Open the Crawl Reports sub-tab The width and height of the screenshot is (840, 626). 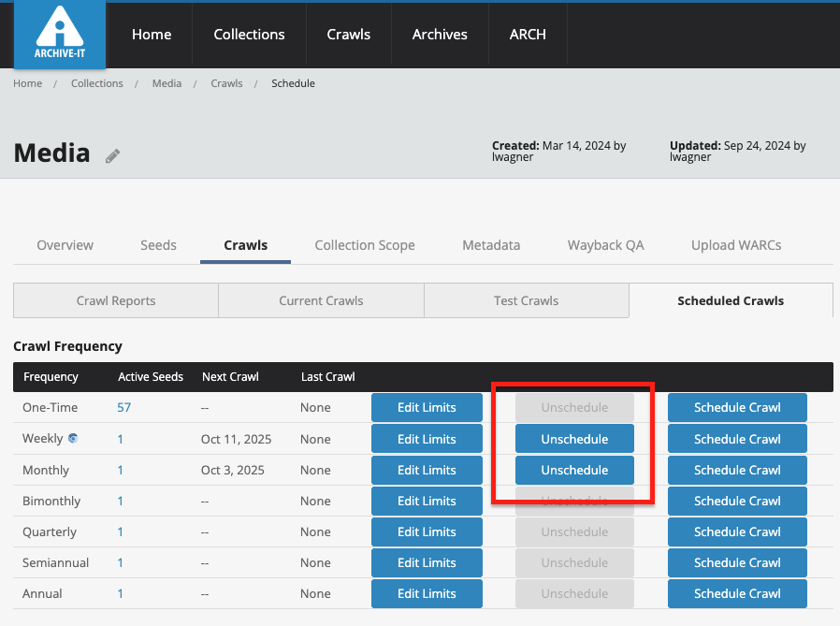[116, 300]
